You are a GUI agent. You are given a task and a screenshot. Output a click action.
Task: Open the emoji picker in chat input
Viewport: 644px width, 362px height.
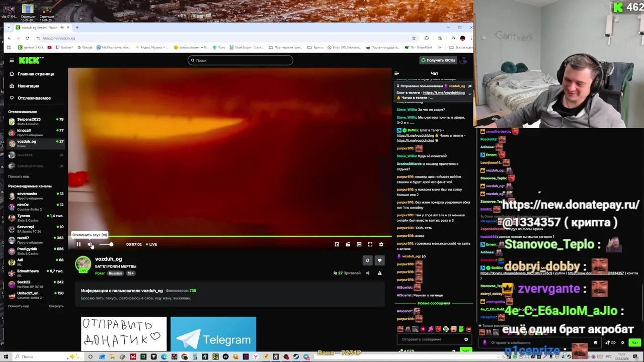point(466,339)
